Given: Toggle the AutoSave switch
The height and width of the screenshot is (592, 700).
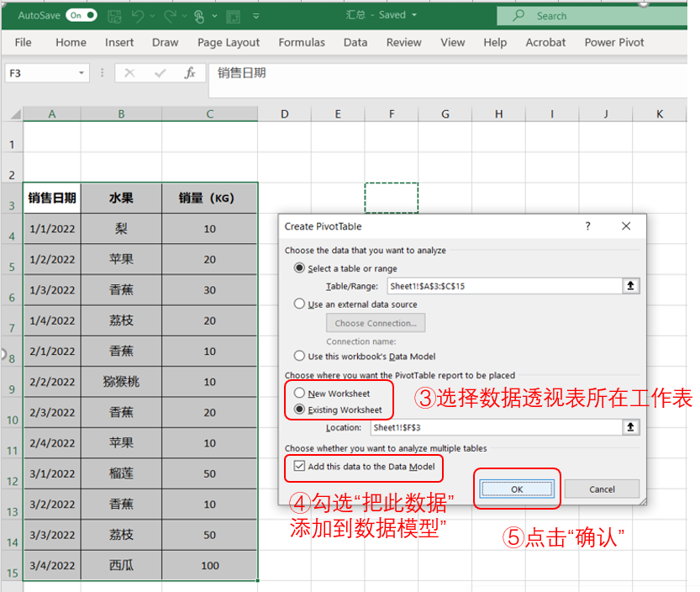Looking at the screenshot, I should [x=82, y=16].
